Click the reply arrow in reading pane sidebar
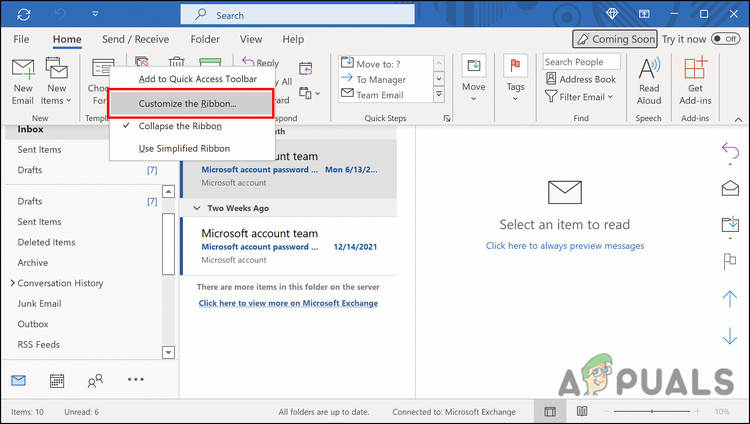The height and width of the screenshot is (424, 750). 730,151
